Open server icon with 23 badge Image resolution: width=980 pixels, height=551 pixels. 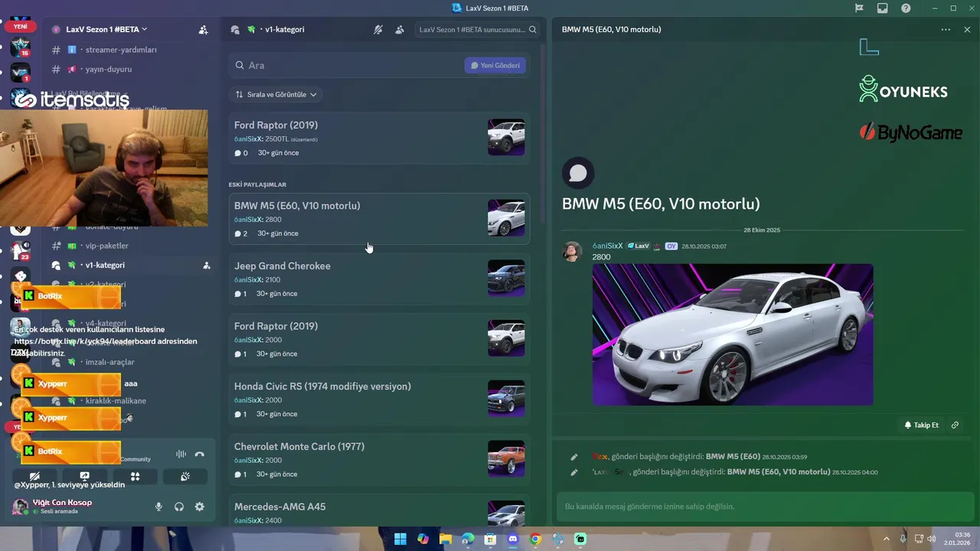[x=21, y=250]
